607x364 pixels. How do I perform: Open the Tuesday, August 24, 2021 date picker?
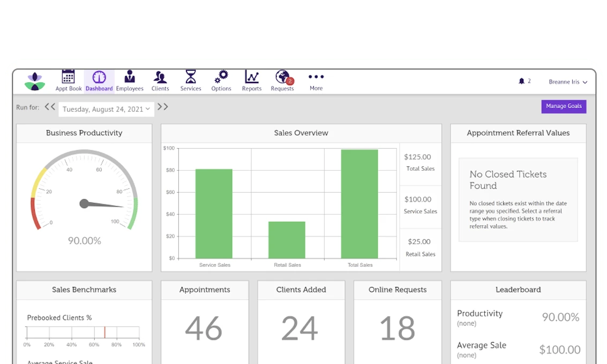coord(106,109)
